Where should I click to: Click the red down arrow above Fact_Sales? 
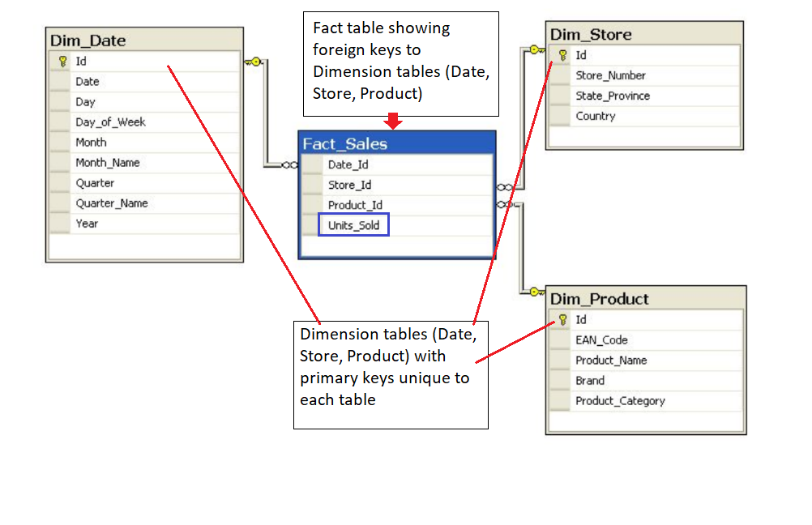[393, 121]
